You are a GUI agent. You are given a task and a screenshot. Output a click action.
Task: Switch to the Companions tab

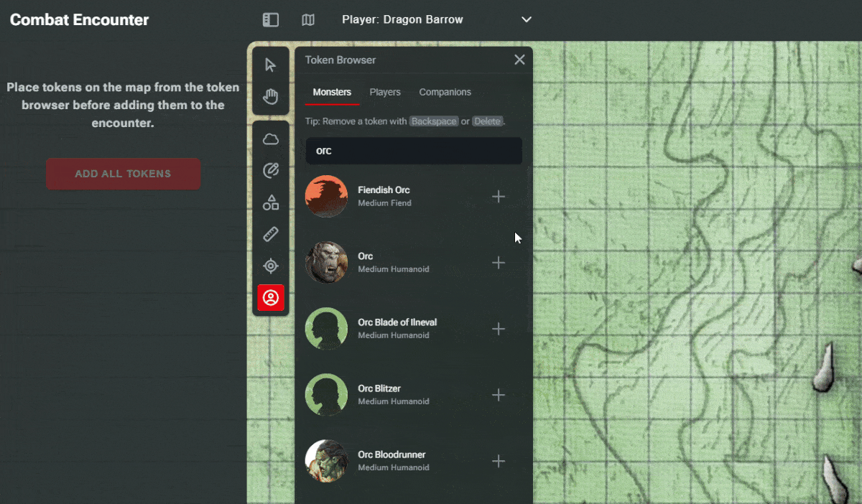445,92
